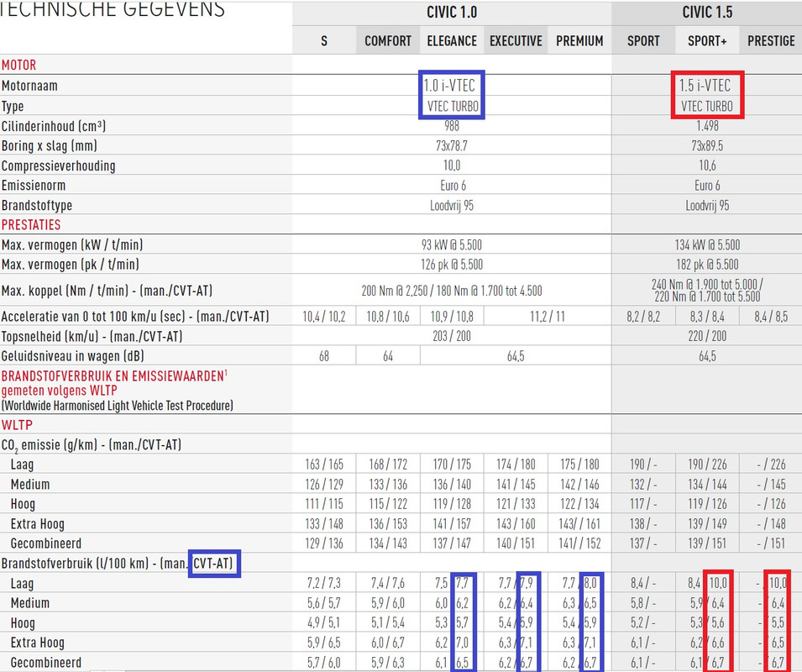
Task: Click the 93 kW @ 5.500 value
Action: pos(452,245)
